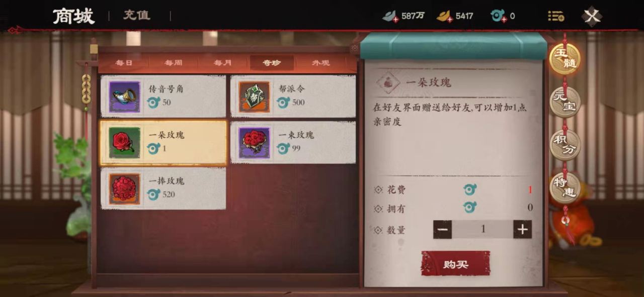Close the shop with crossed swords icon
This screenshot has width=644, height=297.
592,16
